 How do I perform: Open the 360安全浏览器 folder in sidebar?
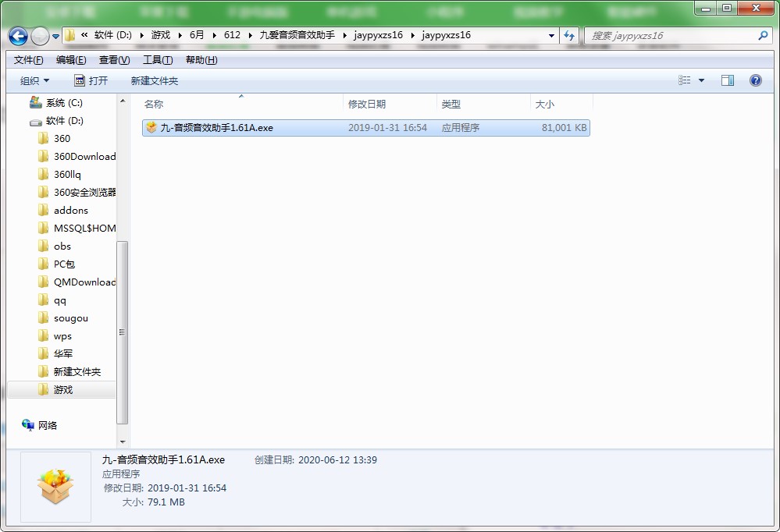click(x=77, y=193)
